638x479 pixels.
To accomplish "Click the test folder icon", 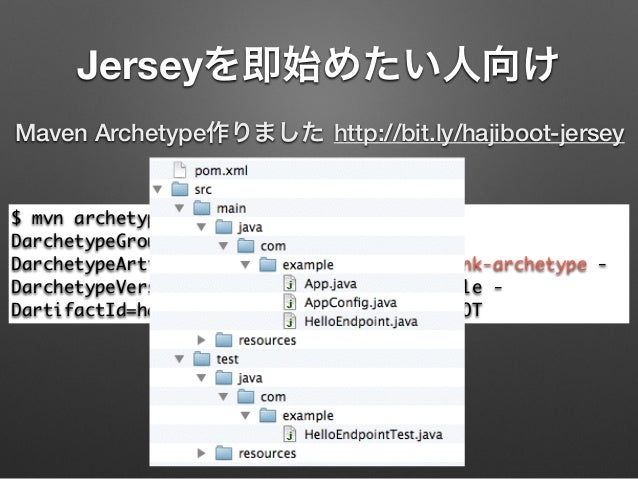I will 202,359.
